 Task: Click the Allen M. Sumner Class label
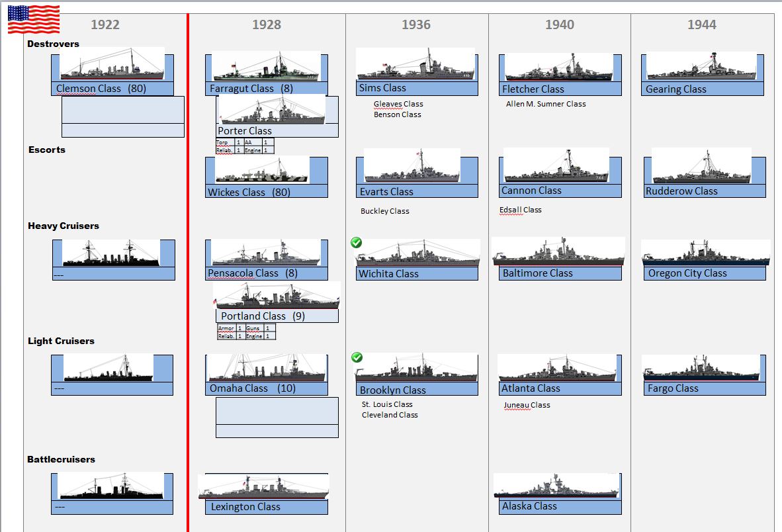546,104
